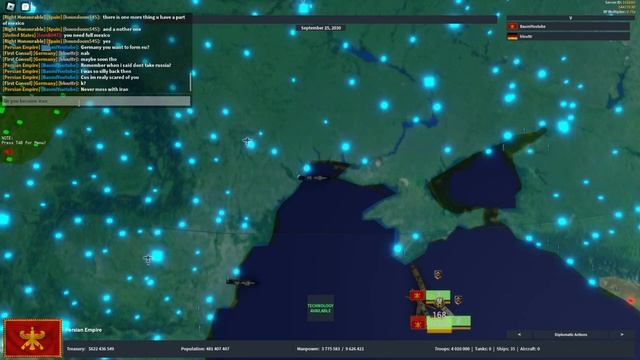Image resolution: width=640 pixels, height=360 pixels.
Task: Go to previous Diplomatic Actions panel
Action: 519,335
